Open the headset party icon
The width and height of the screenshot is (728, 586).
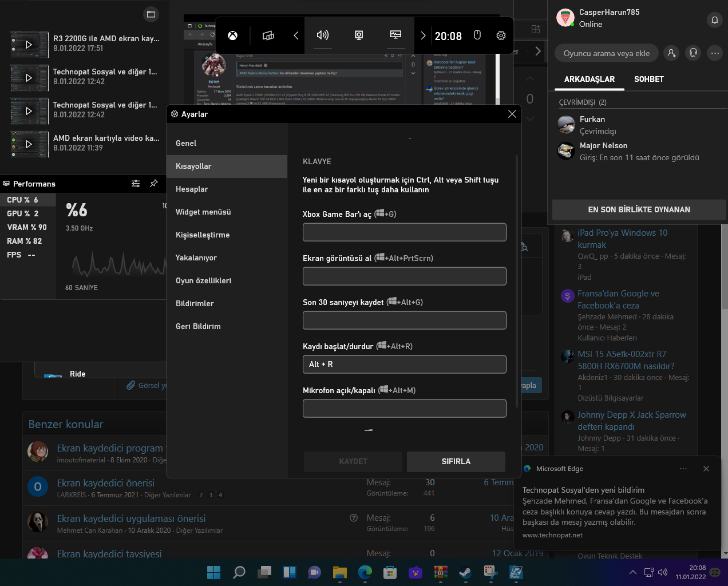693,53
